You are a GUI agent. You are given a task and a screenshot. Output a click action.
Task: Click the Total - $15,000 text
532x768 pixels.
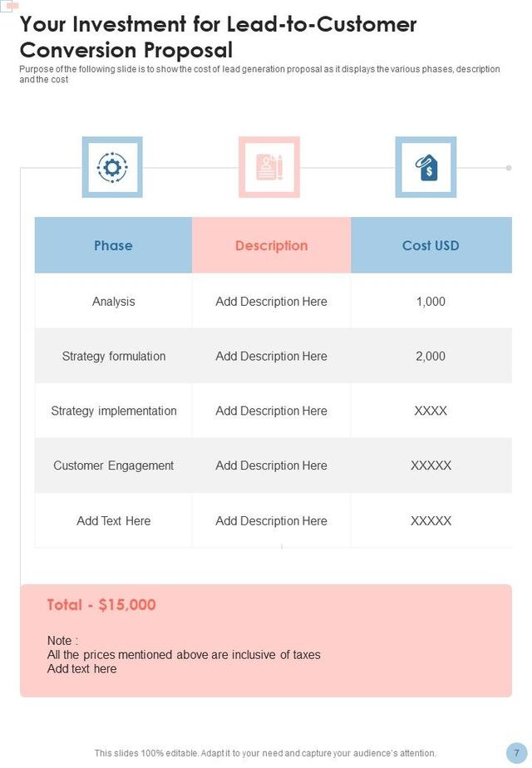[x=101, y=605]
